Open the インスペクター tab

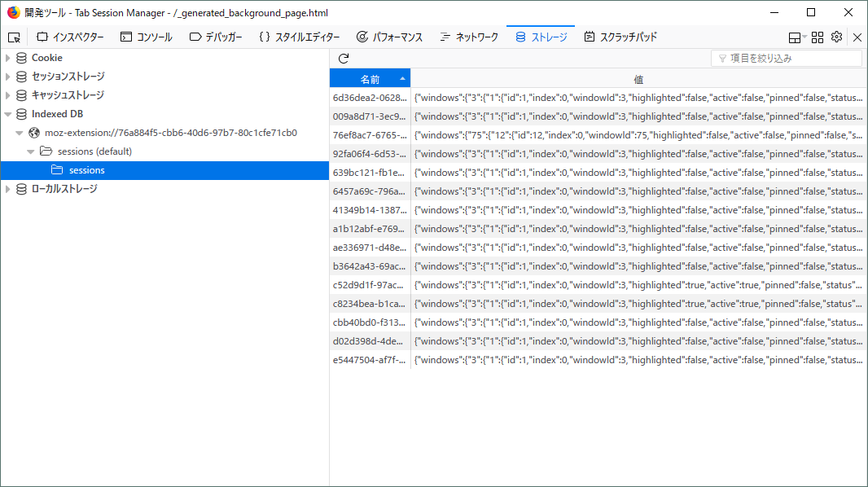[x=70, y=37]
